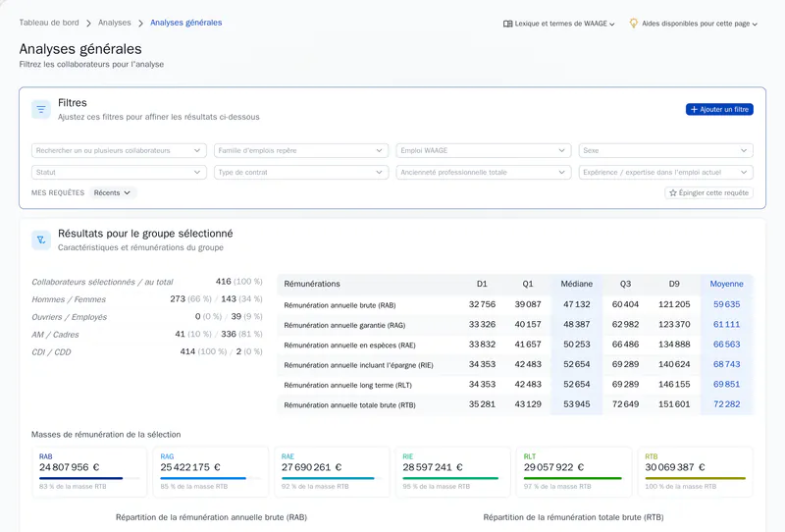Click the star icon to pin the query

673,192
